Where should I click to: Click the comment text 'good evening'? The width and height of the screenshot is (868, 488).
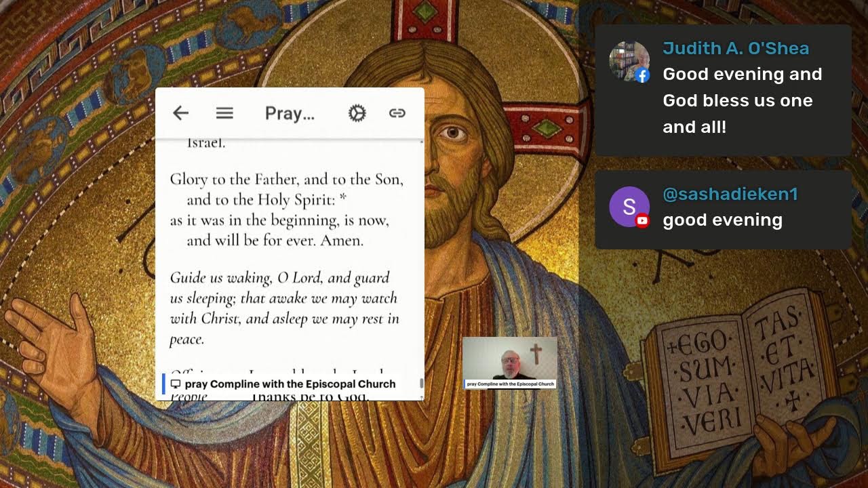click(x=722, y=220)
